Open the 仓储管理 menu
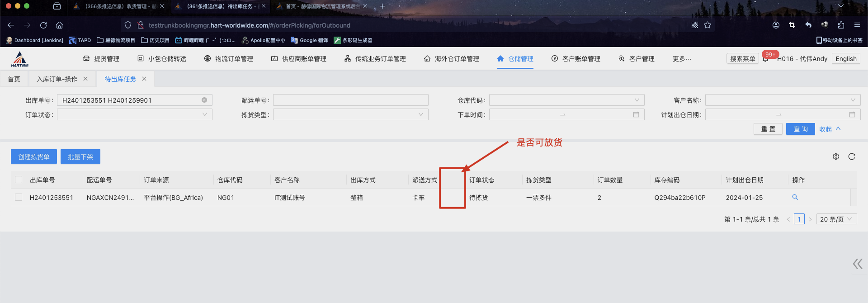Image resolution: width=868 pixels, height=303 pixels. click(x=515, y=59)
